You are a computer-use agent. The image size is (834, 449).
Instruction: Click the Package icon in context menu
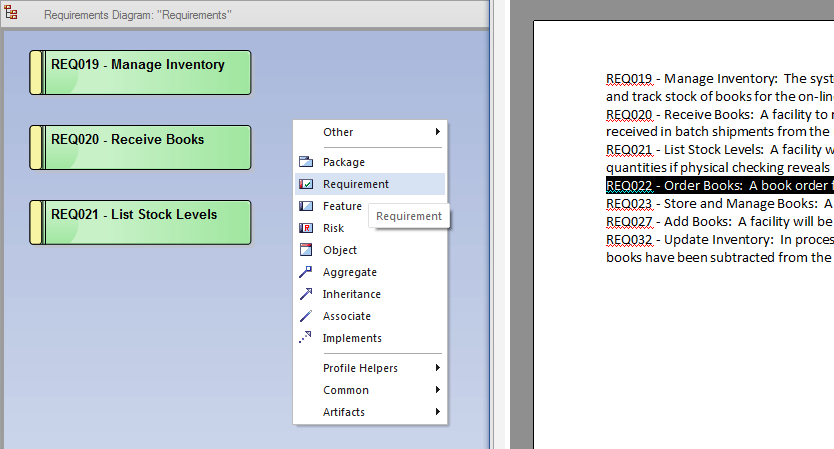(307, 162)
